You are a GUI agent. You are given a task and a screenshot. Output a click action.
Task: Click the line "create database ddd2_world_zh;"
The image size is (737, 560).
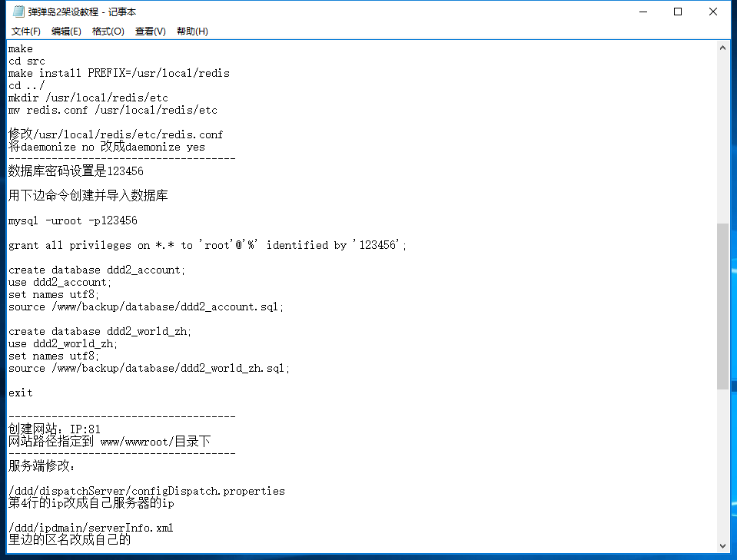(x=100, y=331)
